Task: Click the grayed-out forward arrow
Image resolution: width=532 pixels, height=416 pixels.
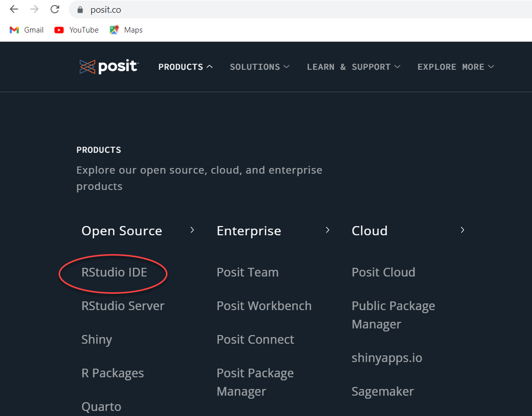Action: coord(34,9)
